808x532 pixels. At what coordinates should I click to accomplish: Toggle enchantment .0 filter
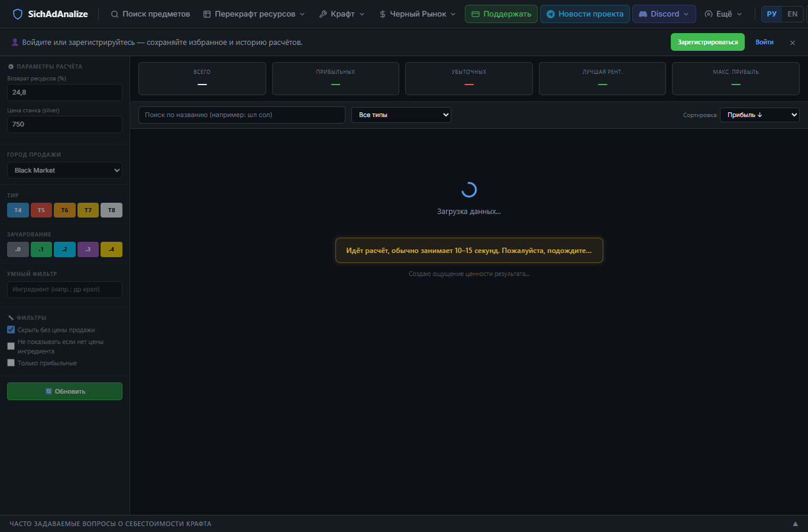click(x=18, y=249)
